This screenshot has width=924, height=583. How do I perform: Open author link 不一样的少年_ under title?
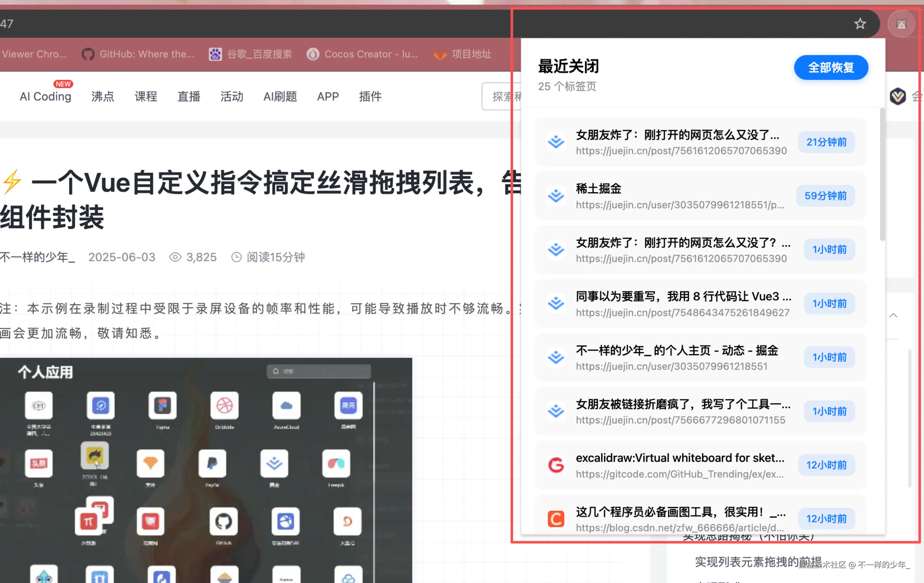tap(37, 257)
